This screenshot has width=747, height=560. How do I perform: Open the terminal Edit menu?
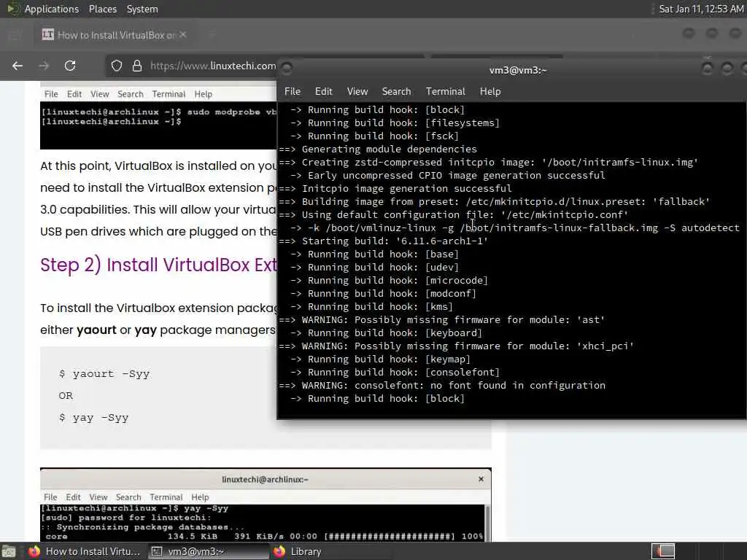pyautogui.click(x=323, y=91)
